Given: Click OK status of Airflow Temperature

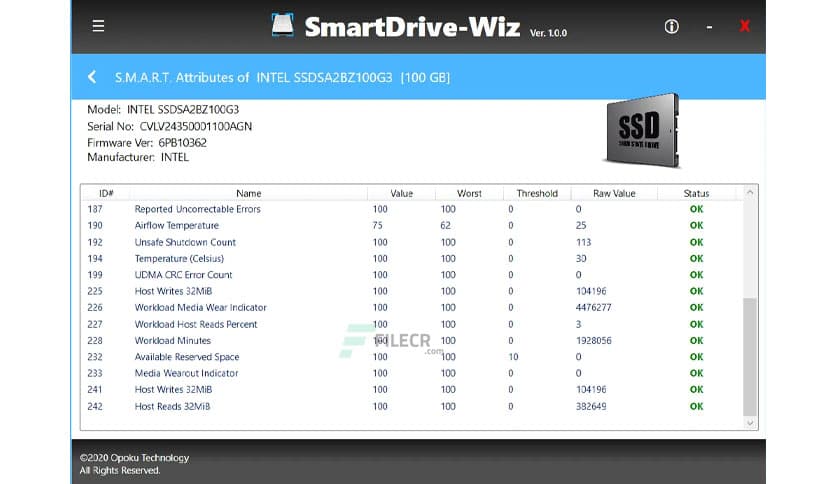Looking at the screenshot, I should pyautogui.click(x=696, y=225).
